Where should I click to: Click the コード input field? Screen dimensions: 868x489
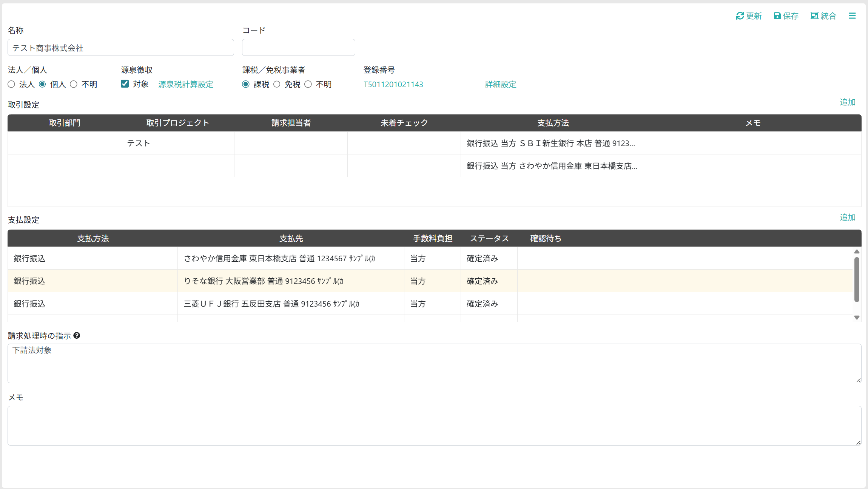coord(298,48)
